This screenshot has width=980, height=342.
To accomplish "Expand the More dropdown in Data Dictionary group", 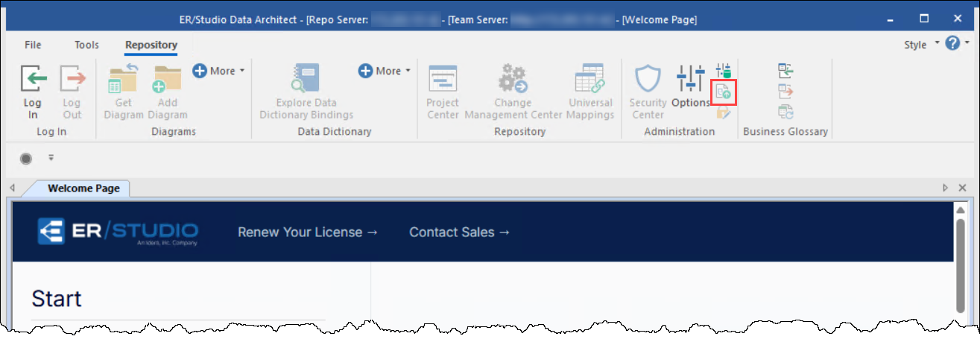I will coord(385,71).
